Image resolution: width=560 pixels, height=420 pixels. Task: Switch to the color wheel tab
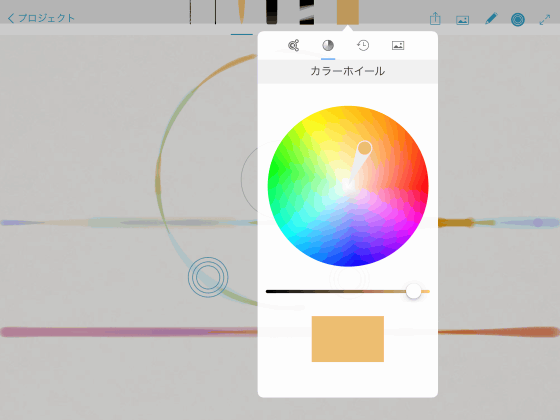pyautogui.click(x=328, y=45)
